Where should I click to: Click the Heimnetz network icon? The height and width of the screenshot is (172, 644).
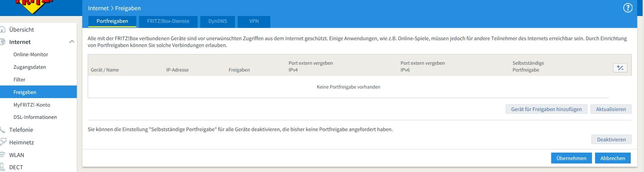point(3,142)
